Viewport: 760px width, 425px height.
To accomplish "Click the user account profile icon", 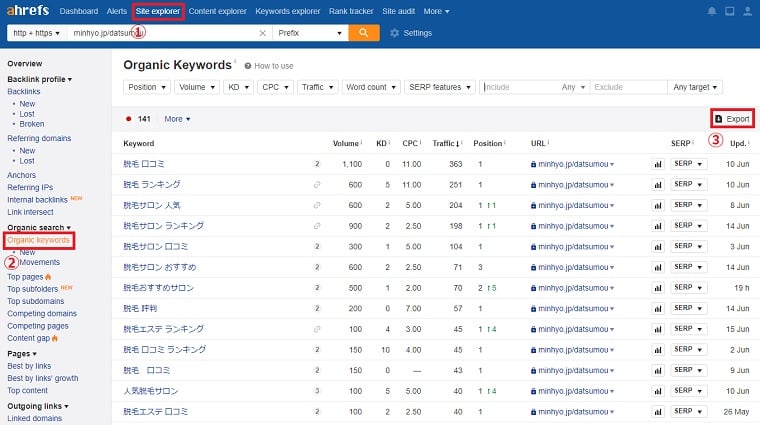I will click(747, 11).
